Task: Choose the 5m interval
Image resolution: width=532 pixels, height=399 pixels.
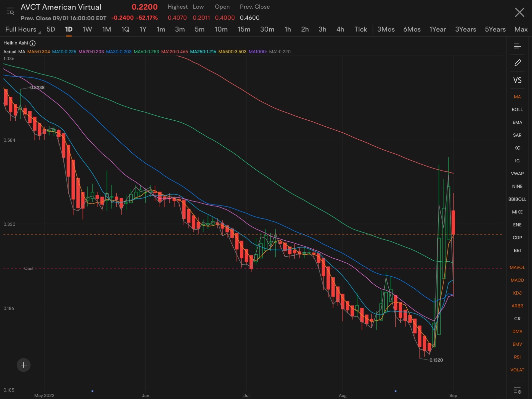Action: click(x=199, y=29)
